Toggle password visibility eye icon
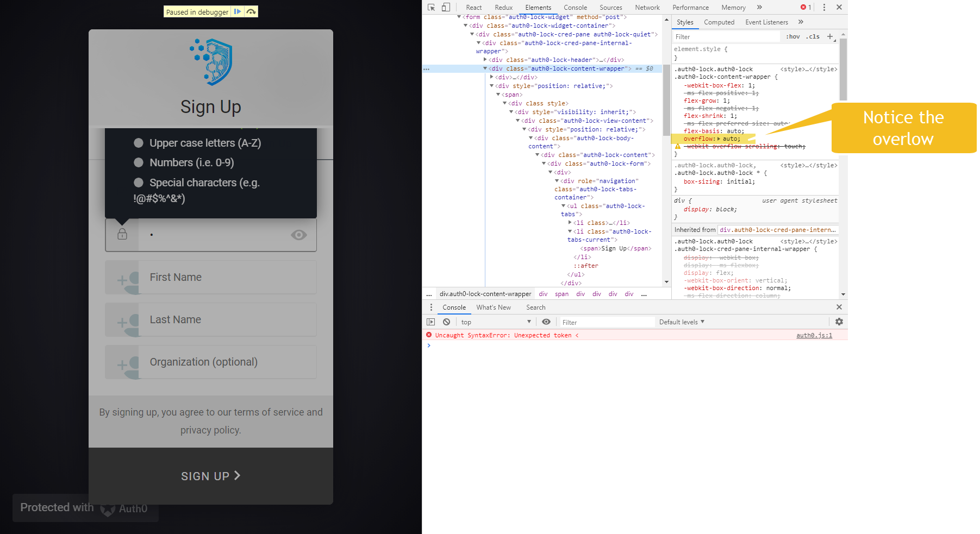 [299, 235]
